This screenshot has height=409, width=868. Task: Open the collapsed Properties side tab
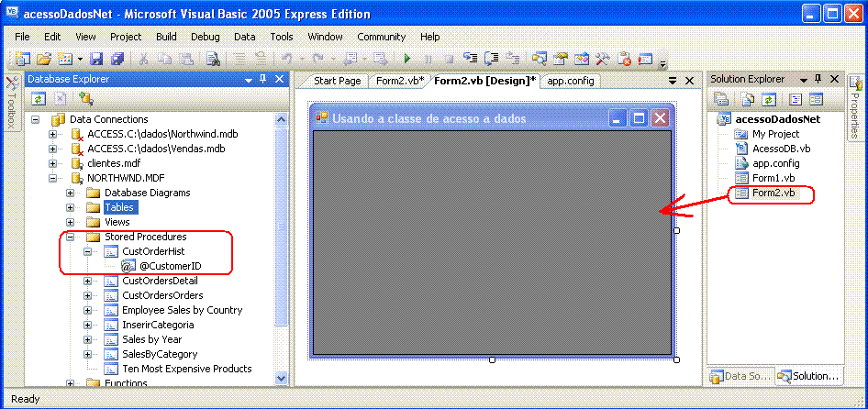[855, 106]
